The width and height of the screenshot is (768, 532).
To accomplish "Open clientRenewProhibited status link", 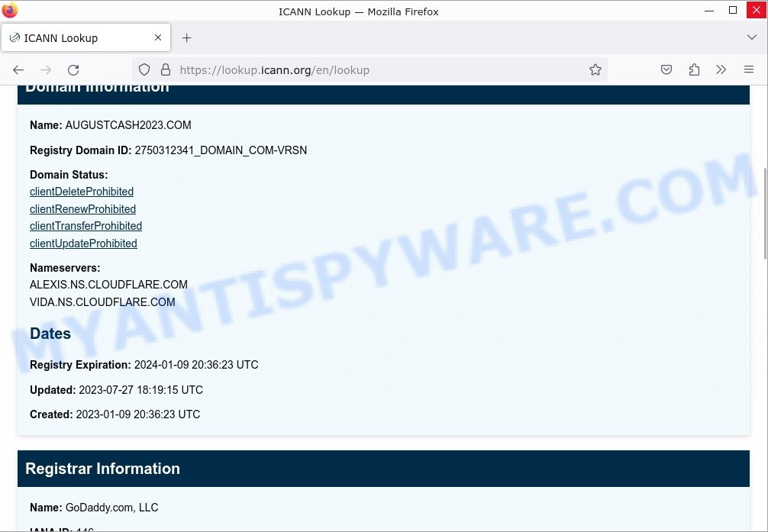I will (x=82, y=209).
